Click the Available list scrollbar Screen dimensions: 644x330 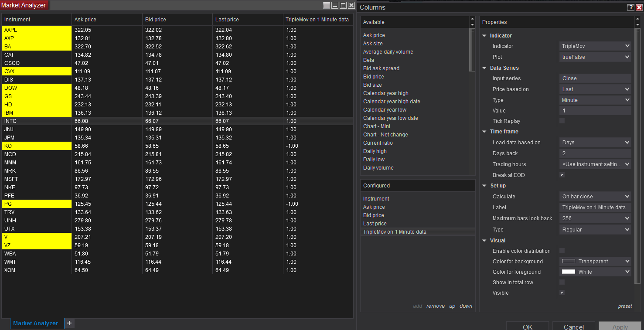(472, 50)
